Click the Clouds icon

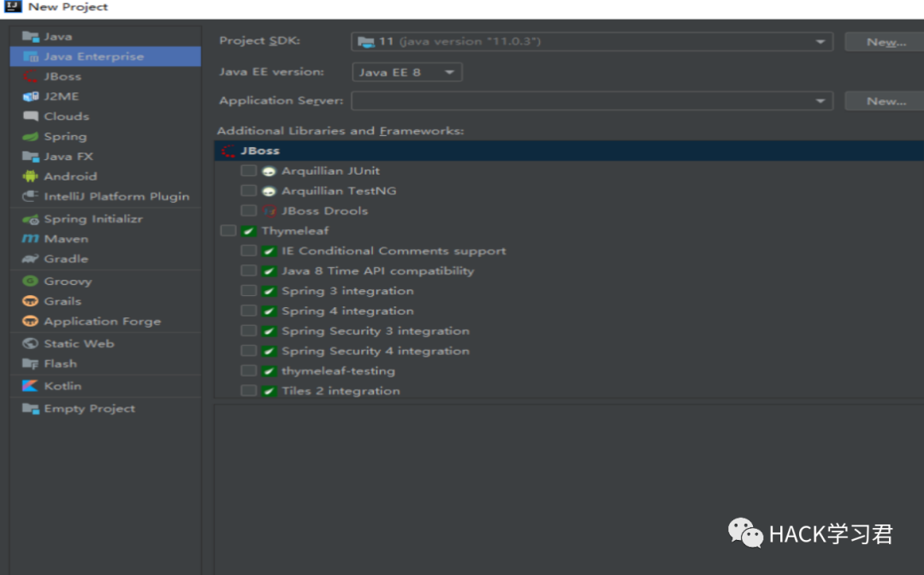click(x=30, y=116)
